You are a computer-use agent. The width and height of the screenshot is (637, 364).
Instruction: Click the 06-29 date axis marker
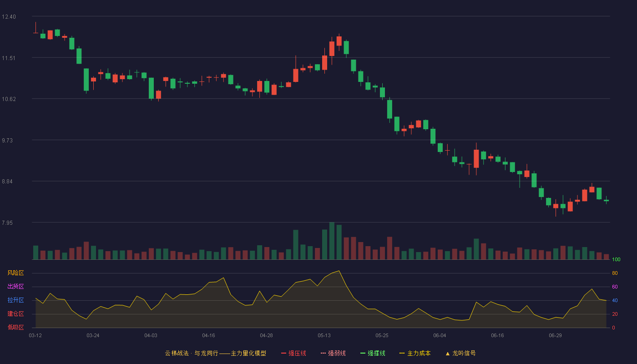click(x=555, y=335)
